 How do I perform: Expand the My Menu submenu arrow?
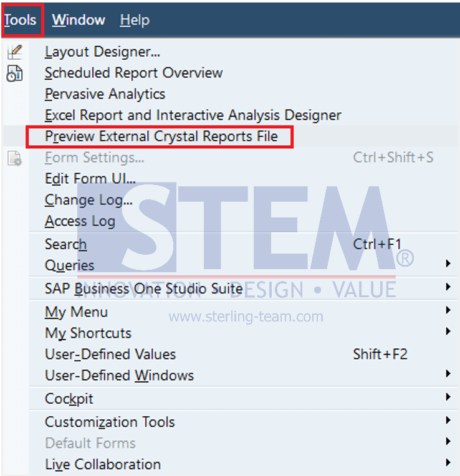tap(448, 310)
